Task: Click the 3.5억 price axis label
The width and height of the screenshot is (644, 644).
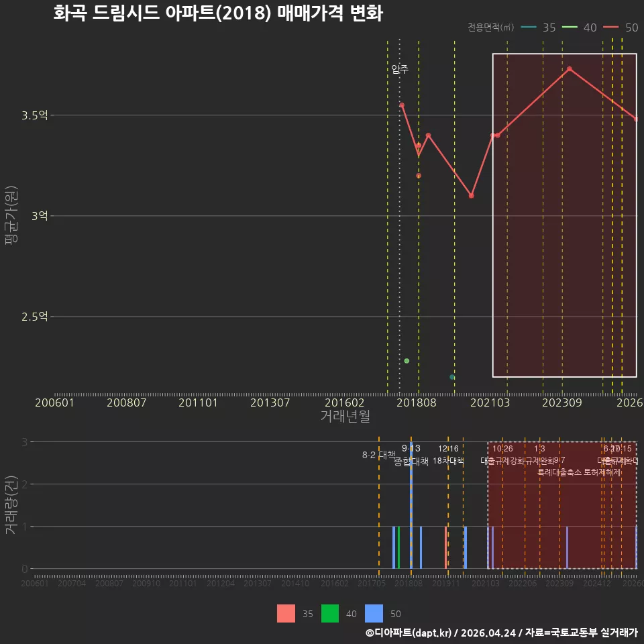Action: point(34,115)
